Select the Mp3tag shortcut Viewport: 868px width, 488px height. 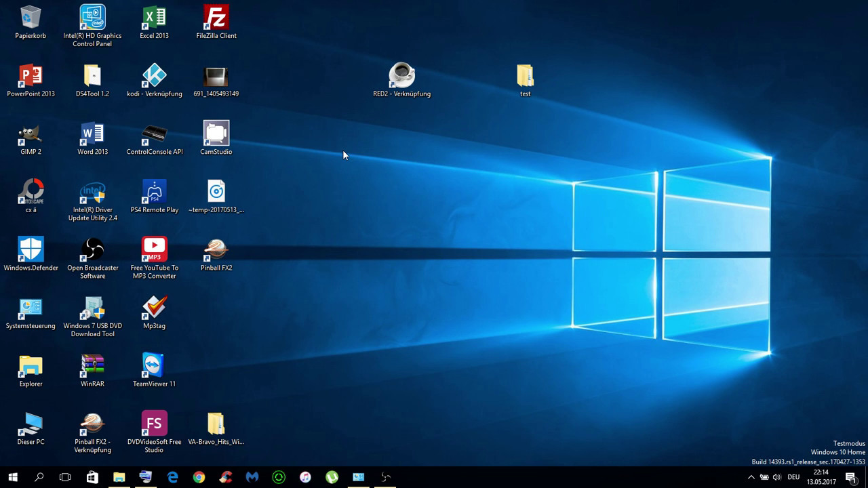(154, 308)
